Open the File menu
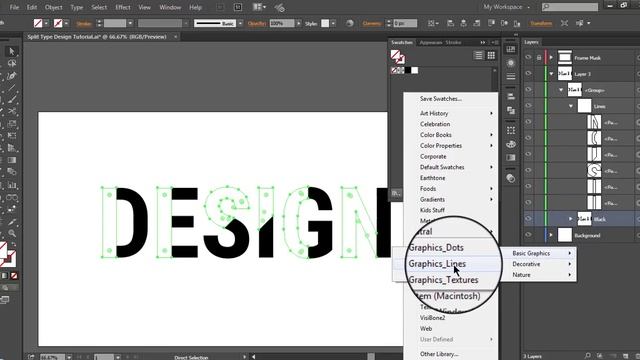The width and height of the screenshot is (640, 360). 14,7
